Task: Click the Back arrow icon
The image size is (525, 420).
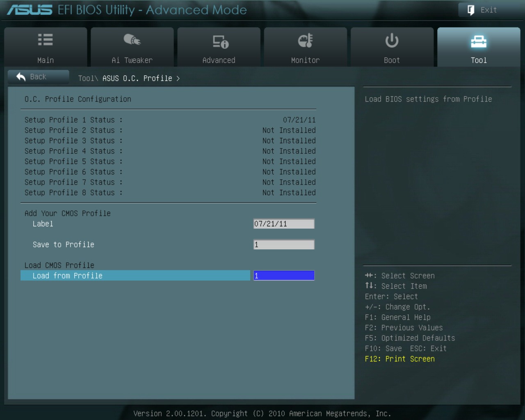Action: tap(21, 77)
